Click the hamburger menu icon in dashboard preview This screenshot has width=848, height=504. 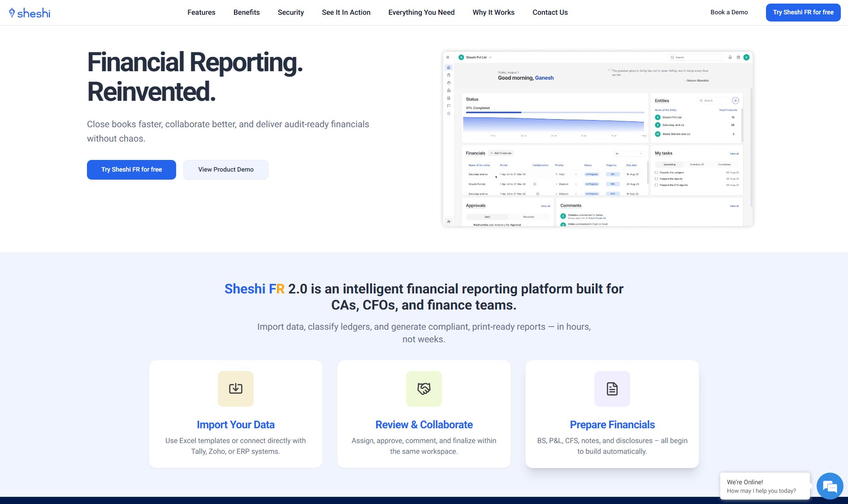click(448, 57)
